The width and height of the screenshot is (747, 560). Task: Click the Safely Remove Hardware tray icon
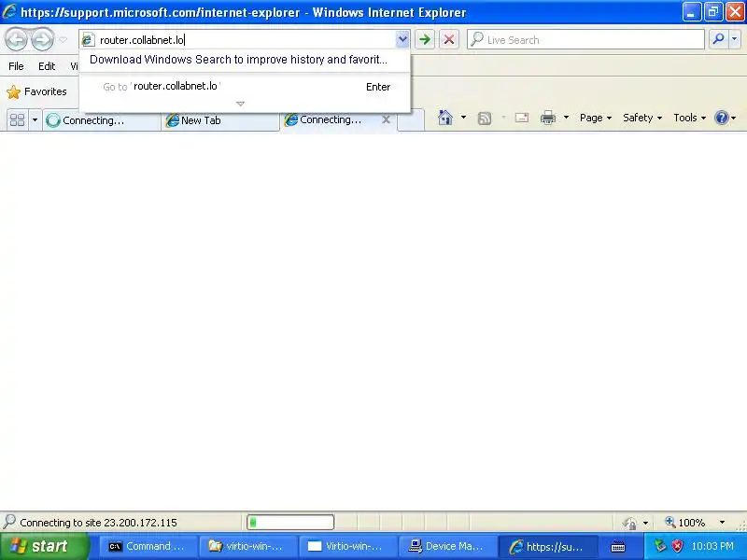pos(660,546)
